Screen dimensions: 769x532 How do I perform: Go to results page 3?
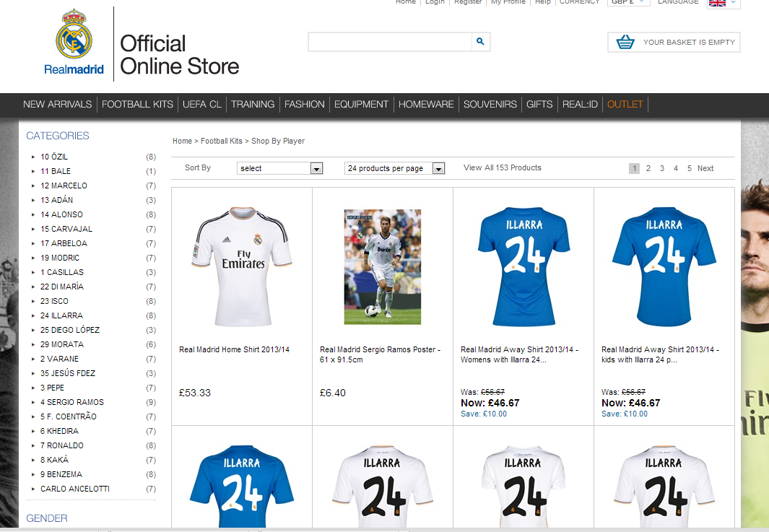tap(662, 168)
